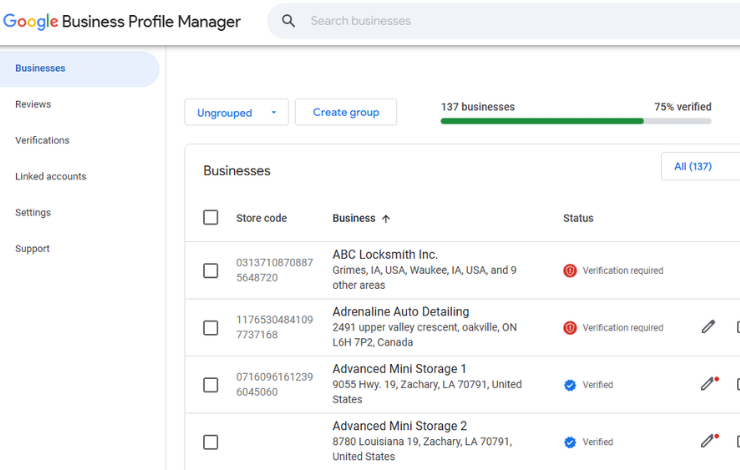
Task: Click the Store code column header
Action: point(261,218)
